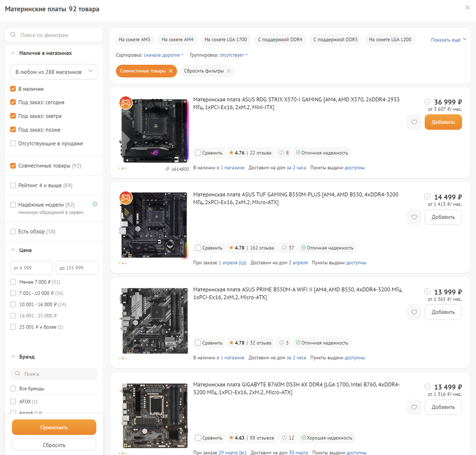Image resolution: width=476 pixels, height=455 pixels.
Task: Open price info icon next to 13 999 ₽
Action: pos(427,291)
